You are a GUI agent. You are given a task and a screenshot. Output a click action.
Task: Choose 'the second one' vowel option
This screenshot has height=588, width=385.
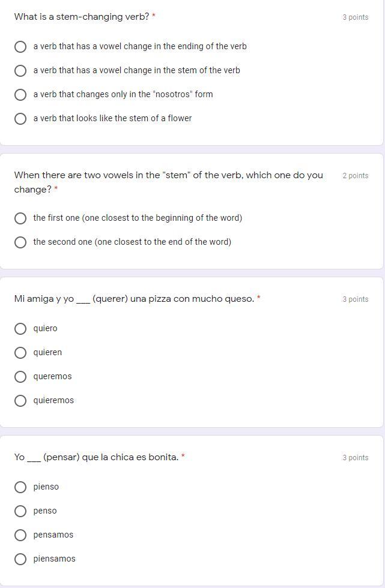(20, 242)
